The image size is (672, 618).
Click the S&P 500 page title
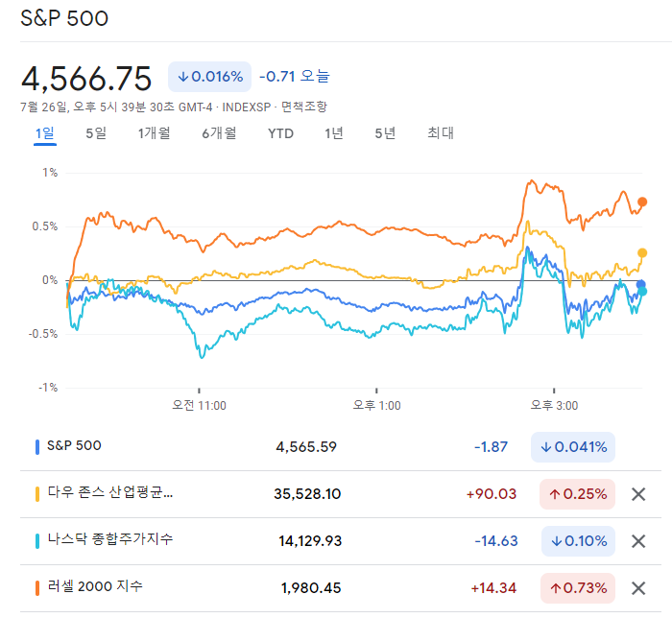tap(64, 18)
